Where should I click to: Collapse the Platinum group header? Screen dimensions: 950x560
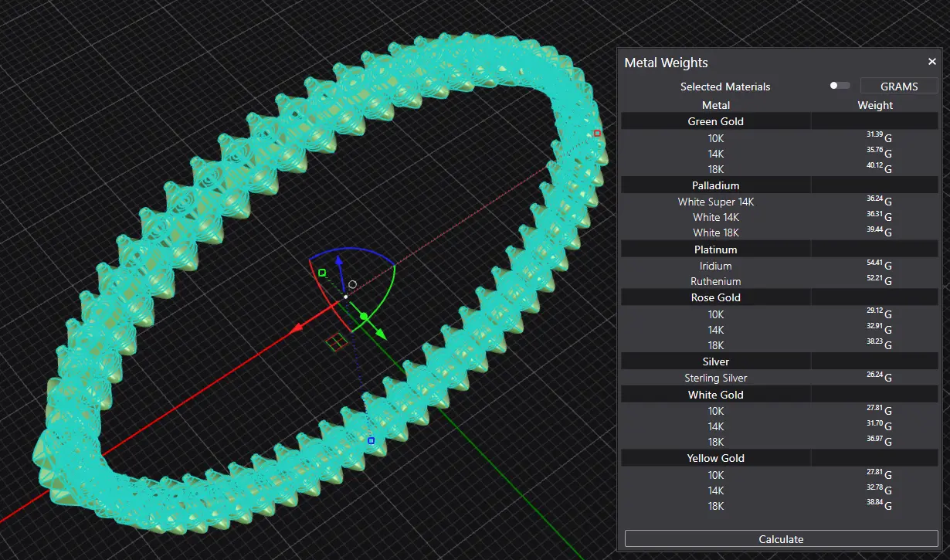pos(715,249)
